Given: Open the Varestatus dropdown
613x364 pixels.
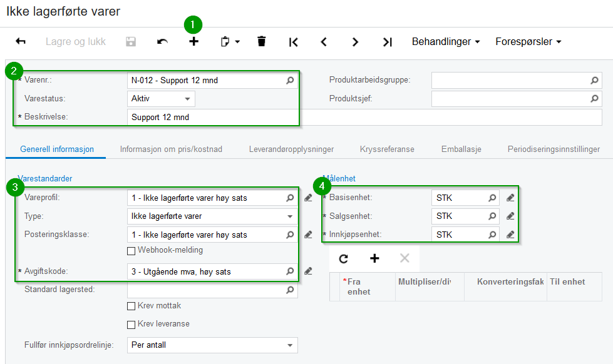Looking at the screenshot, I should click(187, 99).
